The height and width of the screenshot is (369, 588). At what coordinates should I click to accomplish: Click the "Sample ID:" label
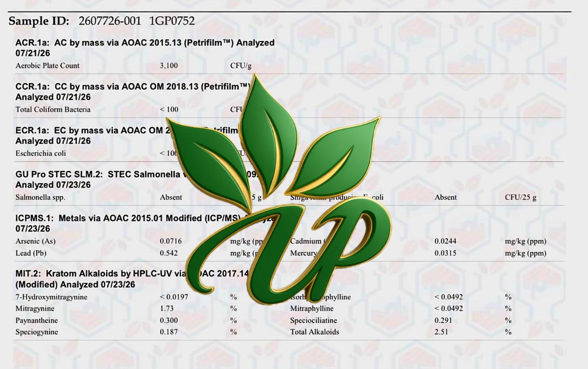[39, 21]
